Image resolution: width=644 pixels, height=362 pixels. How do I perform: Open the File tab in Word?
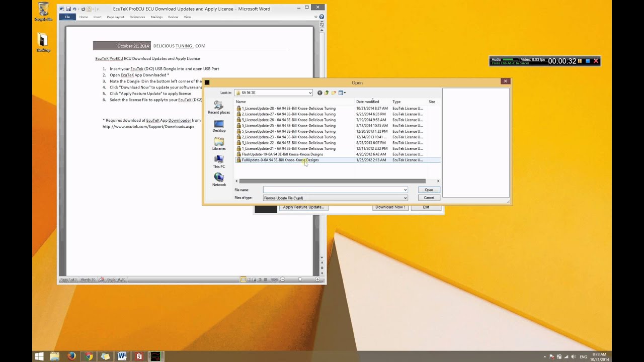(67, 17)
